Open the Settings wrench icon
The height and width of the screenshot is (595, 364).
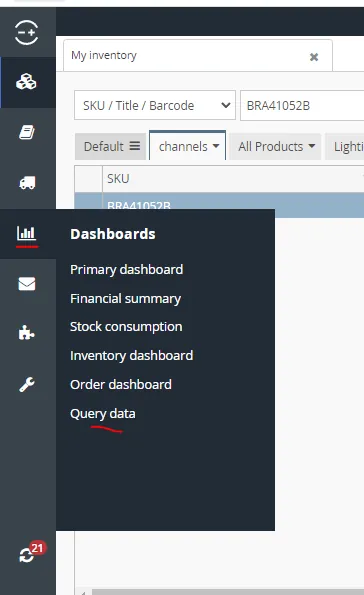[27, 384]
